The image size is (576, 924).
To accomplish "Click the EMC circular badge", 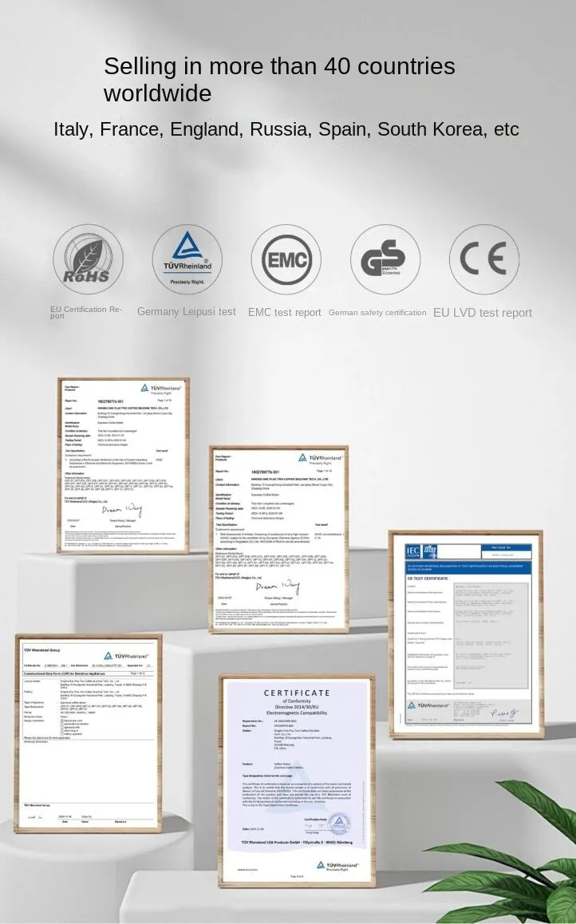I will pos(286,259).
